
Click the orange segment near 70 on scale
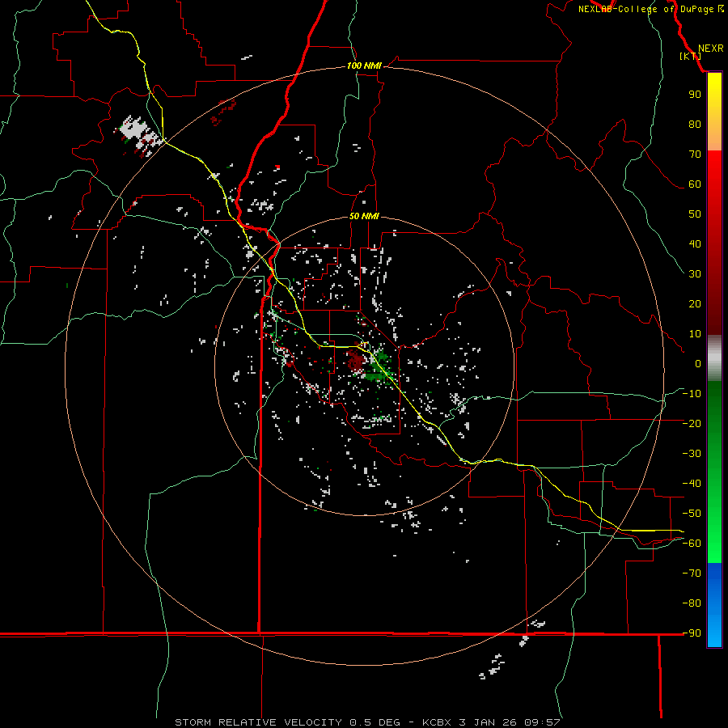[x=714, y=139]
